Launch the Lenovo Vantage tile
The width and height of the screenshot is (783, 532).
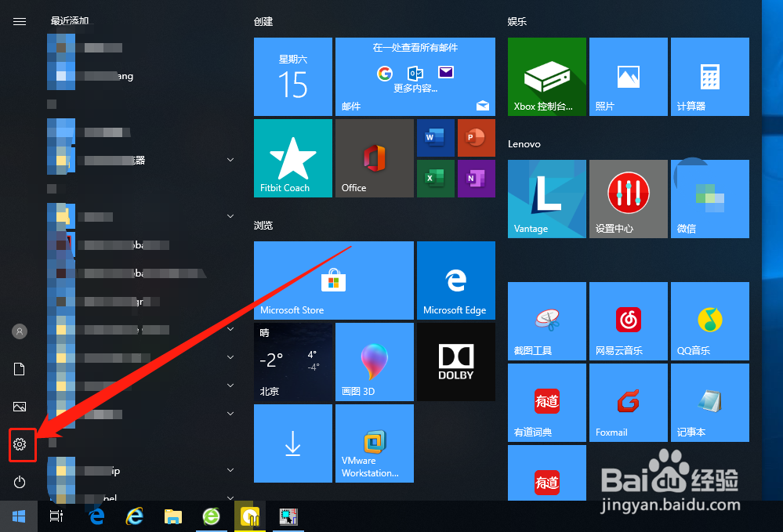pyautogui.click(x=547, y=199)
